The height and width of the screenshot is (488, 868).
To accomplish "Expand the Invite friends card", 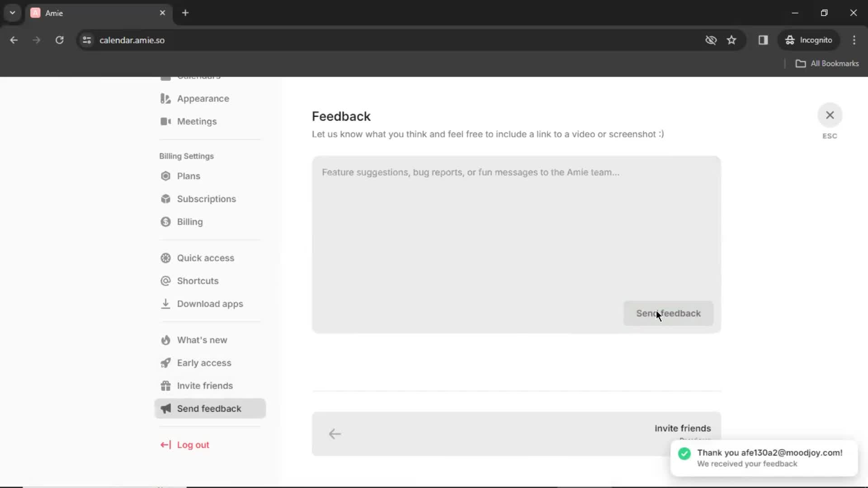I will coord(516,433).
